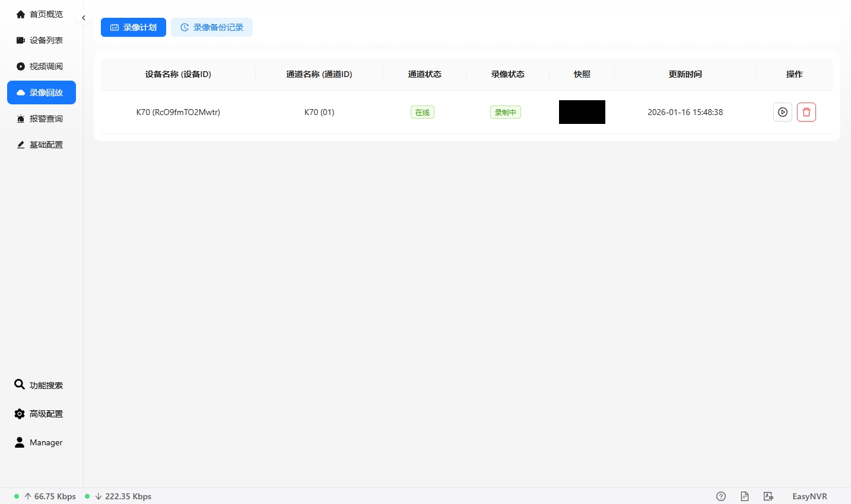Open the document icon in the status bar

pos(745,496)
